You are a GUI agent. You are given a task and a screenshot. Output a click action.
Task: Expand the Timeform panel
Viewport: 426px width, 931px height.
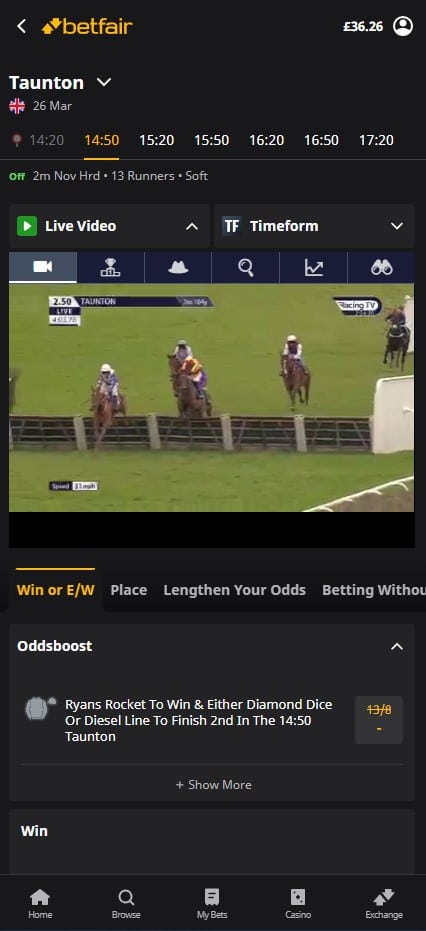[397, 226]
